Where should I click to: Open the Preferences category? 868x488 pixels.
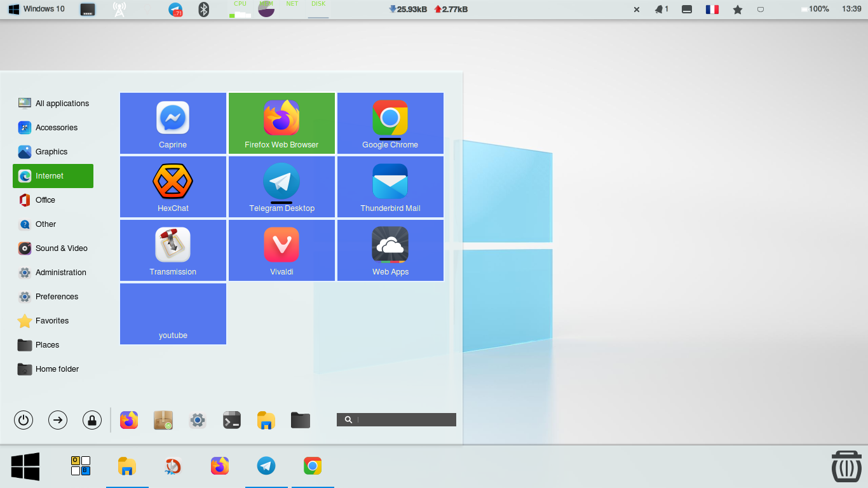click(x=53, y=297)
